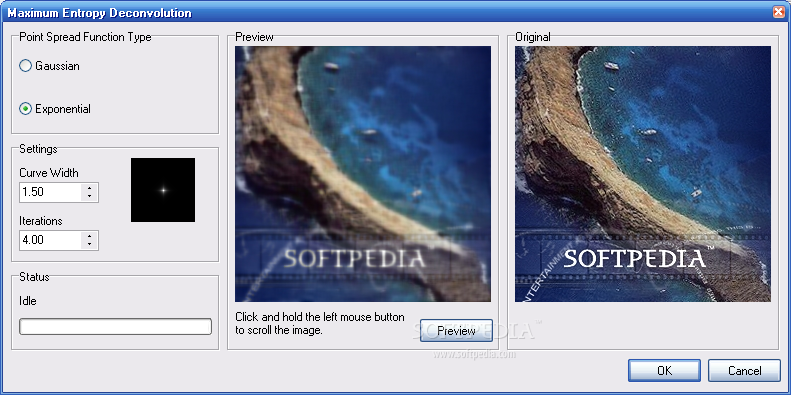This screenshot has height=395, width=791.
Task: Increase Curve Width with the up arrow
Action: click(x=89, y=188)
